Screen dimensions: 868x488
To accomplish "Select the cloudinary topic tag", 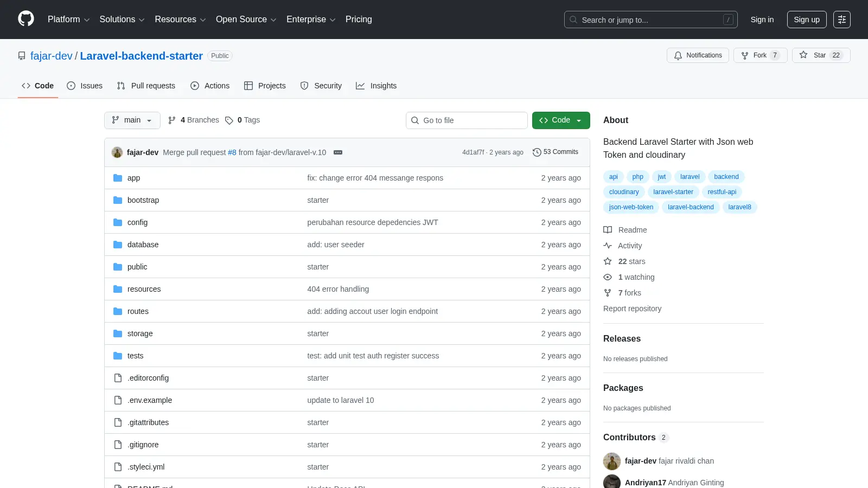I will pos(624,192).
